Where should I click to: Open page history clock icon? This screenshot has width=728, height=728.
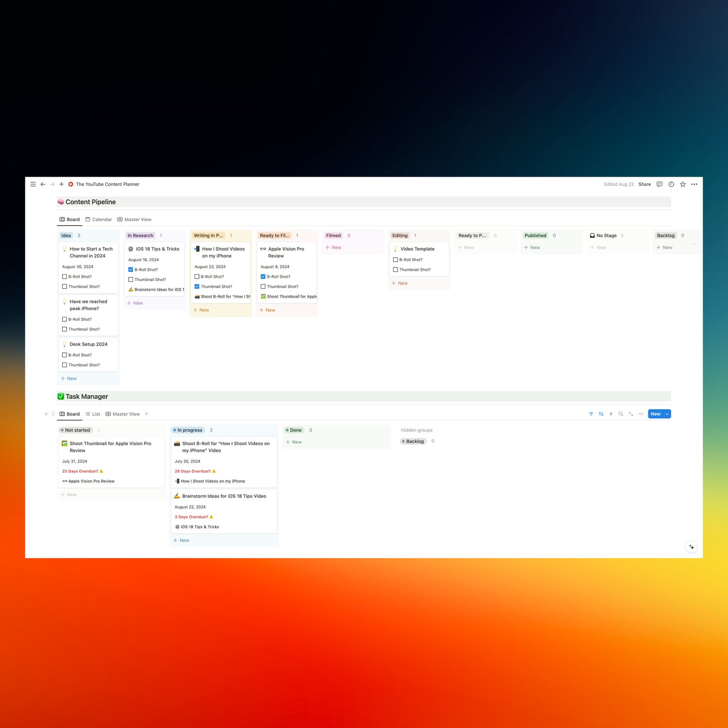coord(671,184)
